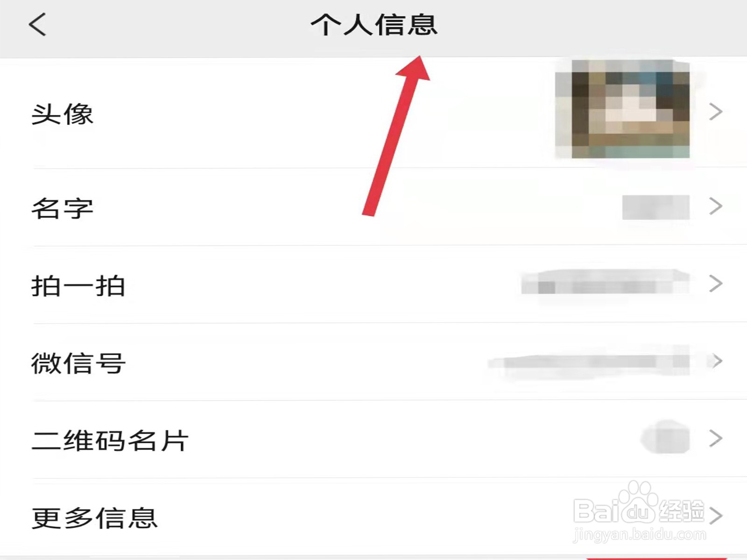This screenshot has width=747, height=560.
Task: Select the 名字 menu entry
Action: pyautogui.click(x=373, y=207)
